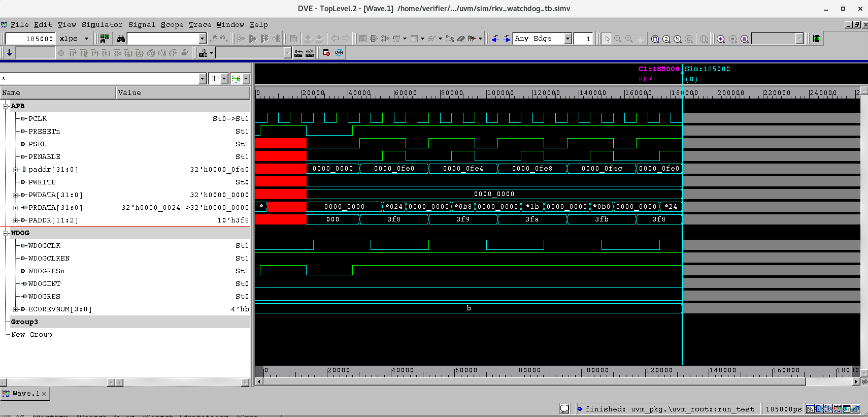
Task: Jump to previous edge with blue arrow
Action: click(495, 39)
